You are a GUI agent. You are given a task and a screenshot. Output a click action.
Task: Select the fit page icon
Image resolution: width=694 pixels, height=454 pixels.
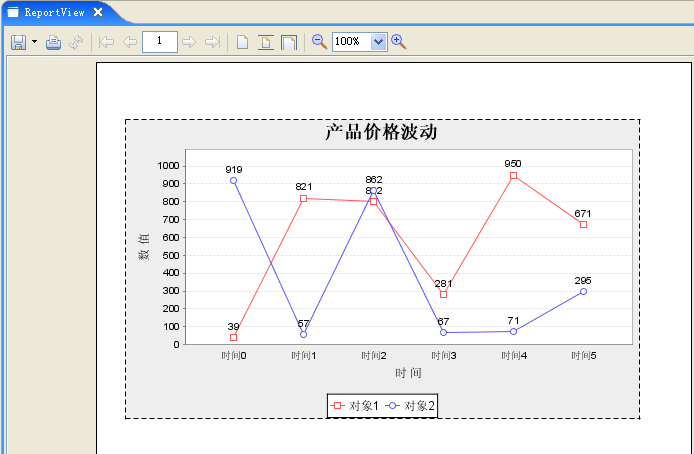point(266,42)
